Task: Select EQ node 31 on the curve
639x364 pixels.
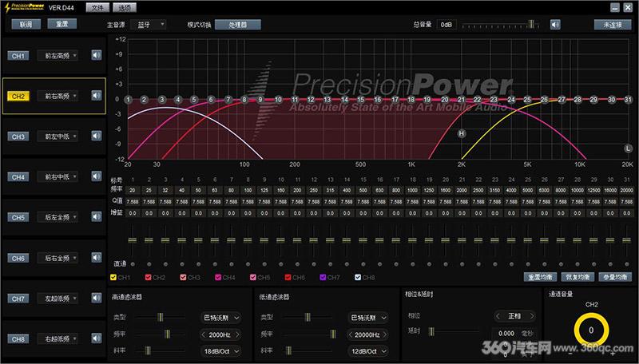Action: [628, 99]
